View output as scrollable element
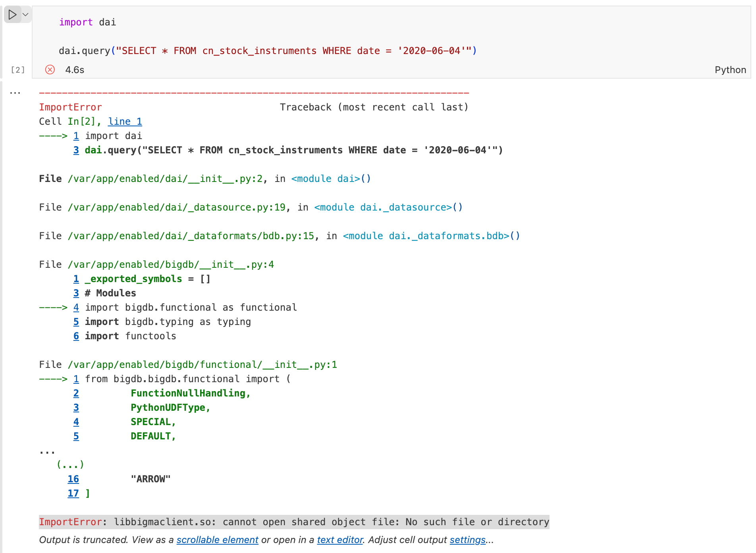756x553 pixels. point(217,540)
